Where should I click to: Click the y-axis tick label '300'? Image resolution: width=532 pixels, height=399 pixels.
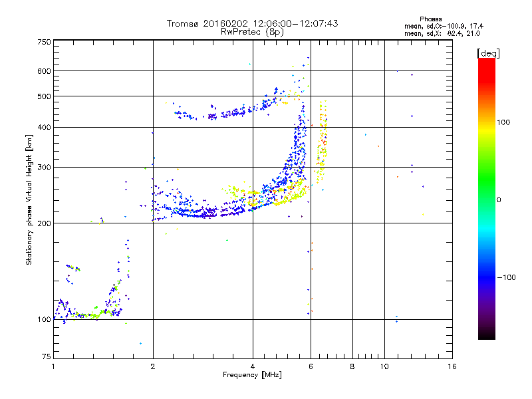click(x=44, y=167)
